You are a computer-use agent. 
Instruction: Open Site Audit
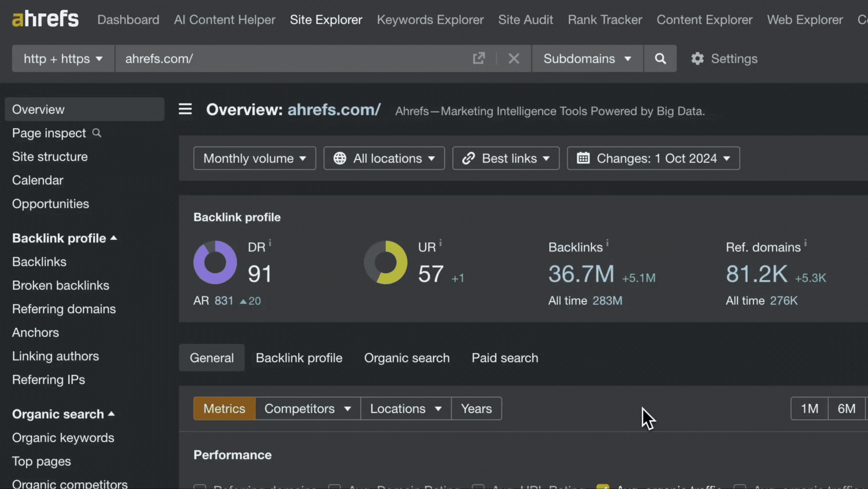coord(526,20)
